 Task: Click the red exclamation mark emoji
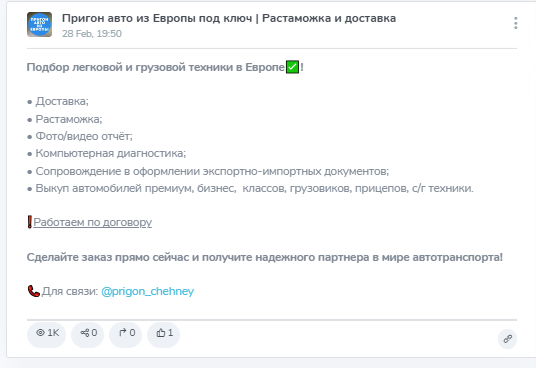30,222
